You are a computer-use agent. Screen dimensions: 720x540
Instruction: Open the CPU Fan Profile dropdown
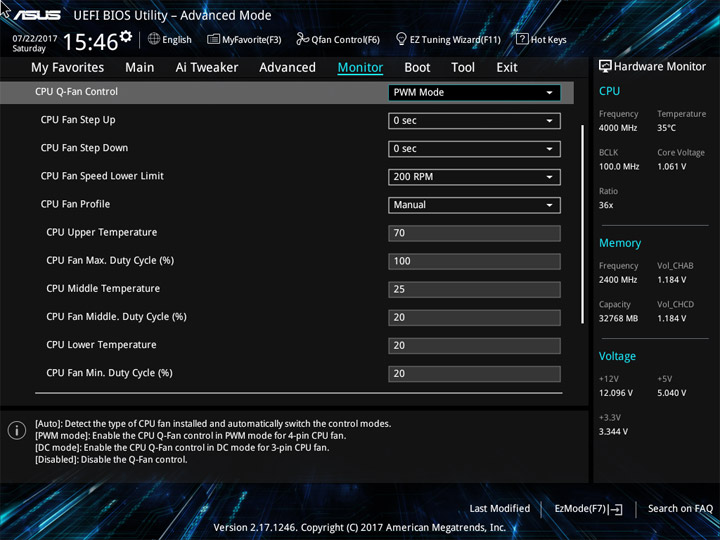[474, 205]
